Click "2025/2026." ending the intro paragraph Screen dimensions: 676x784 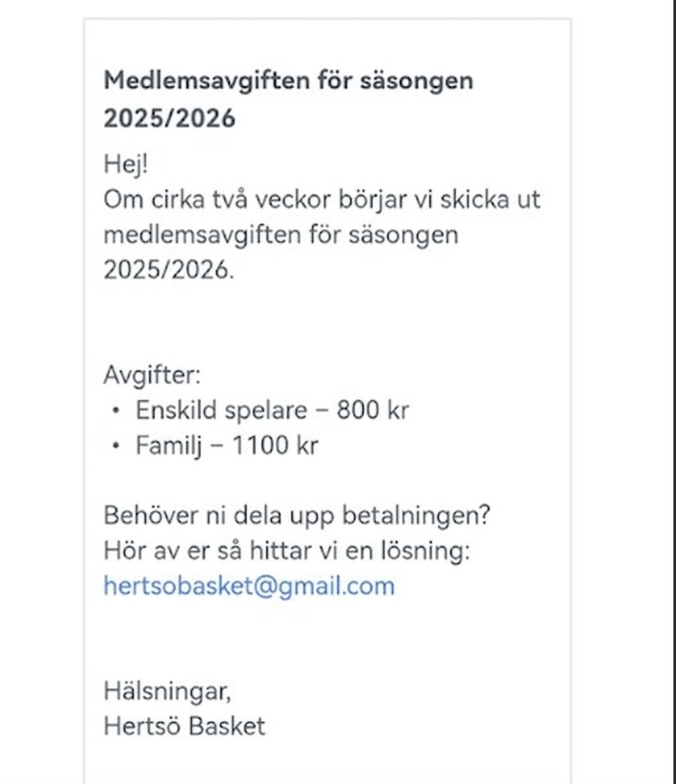pyautogui.click(x=169, y=270)
